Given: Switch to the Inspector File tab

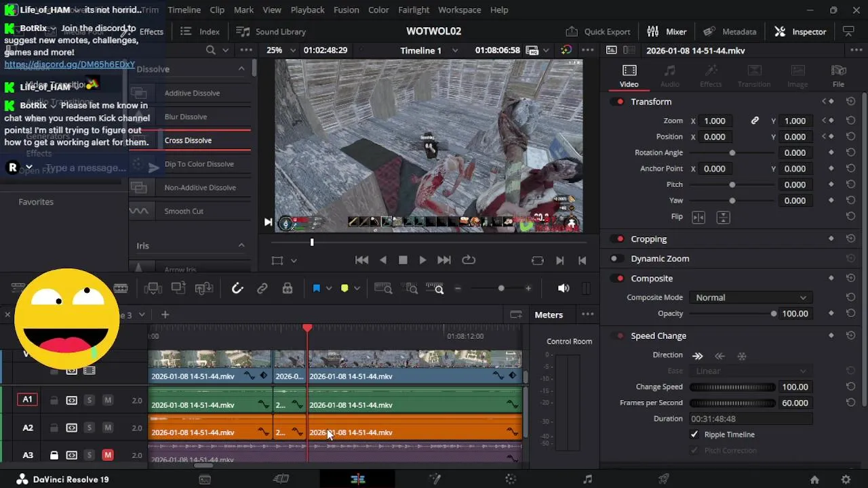Looking at the screenshot, I should point(838,76).
